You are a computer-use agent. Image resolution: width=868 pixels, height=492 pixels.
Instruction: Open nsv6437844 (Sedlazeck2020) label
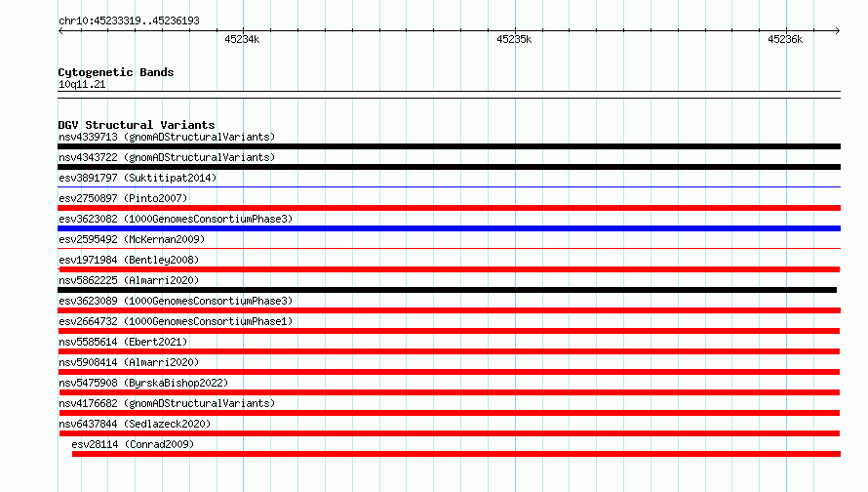tap(135, 424)
